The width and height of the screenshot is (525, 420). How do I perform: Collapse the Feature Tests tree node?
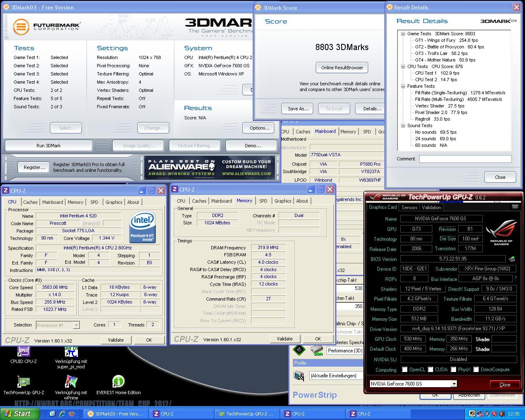[x=403, y=86]
